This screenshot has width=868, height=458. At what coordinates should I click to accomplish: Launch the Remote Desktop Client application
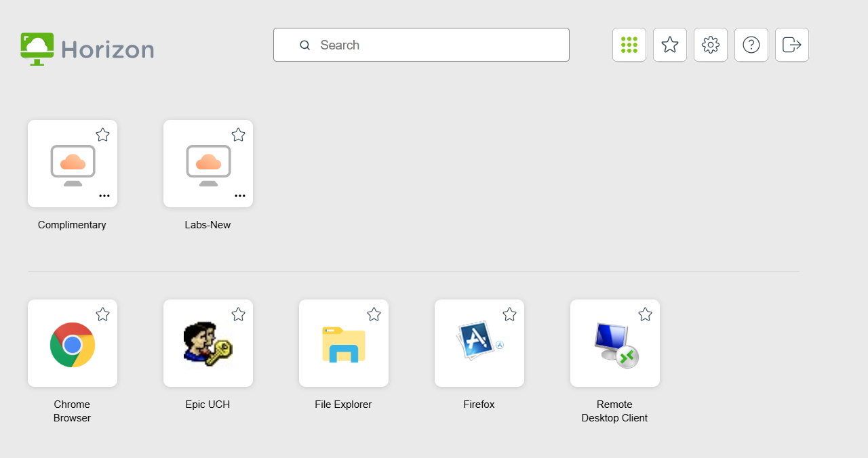pos(615,343)
